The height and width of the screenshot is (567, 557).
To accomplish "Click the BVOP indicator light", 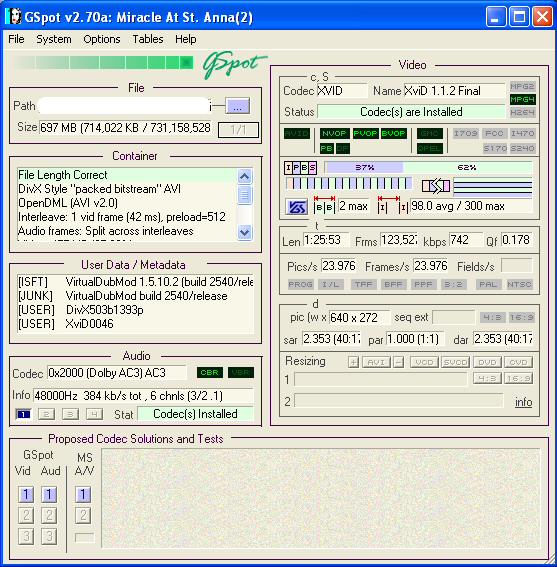I will pyautogui.click(x=394, y=133).
